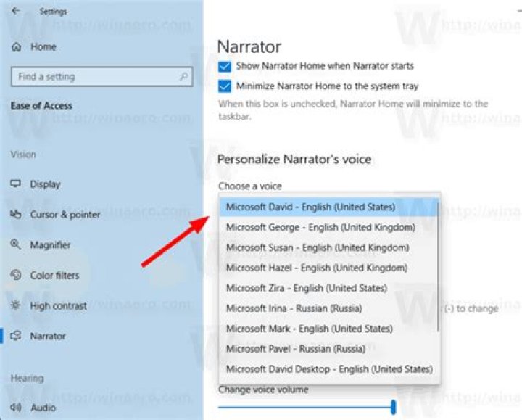The height and width of the screenshot is (420, 522).
Task: Open Cursor & pointer settings
Action: [x=65, y=215]
